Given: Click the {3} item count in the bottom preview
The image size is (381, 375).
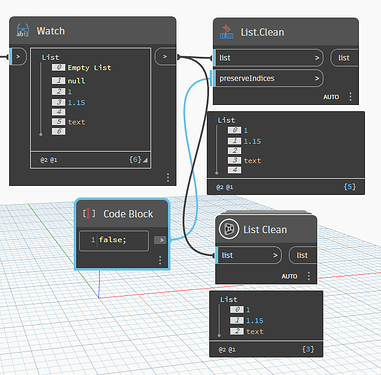Looking at the screenshot, I should coord(308,349).
